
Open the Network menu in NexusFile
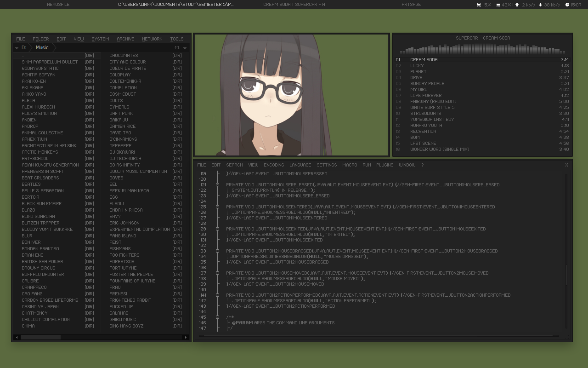(152, 39)
